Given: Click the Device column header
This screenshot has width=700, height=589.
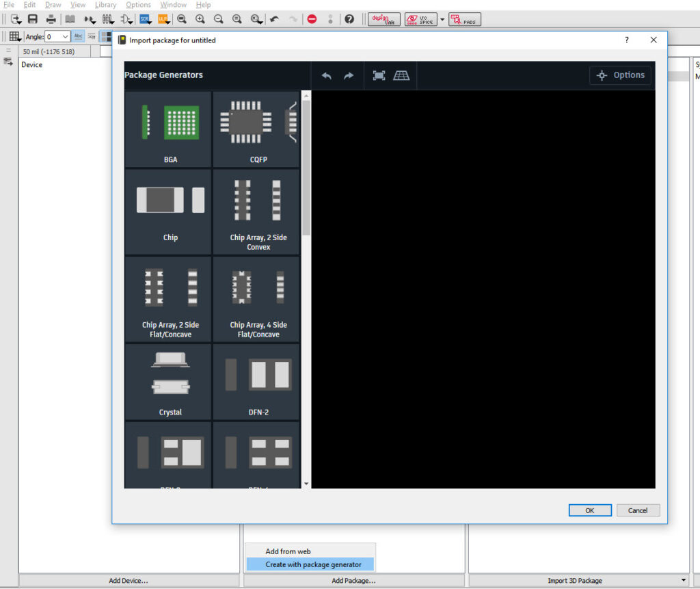Looking at the screenshot, I should click(x=31, y=65).
